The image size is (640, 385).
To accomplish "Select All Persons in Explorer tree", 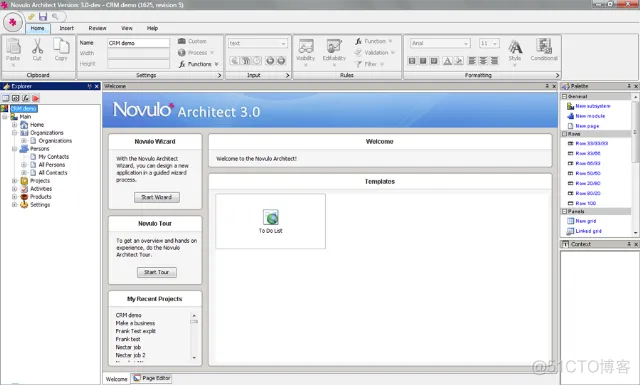I will (x=51, y=165).
